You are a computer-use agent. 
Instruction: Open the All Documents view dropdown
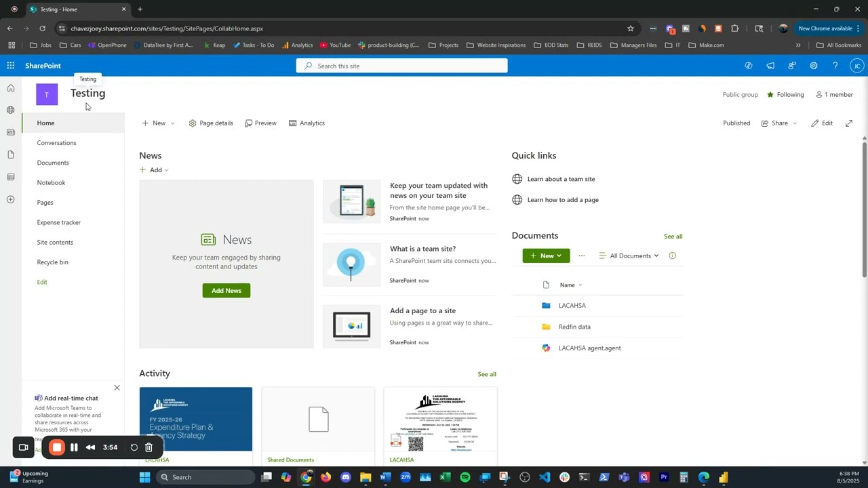[629, 256]
